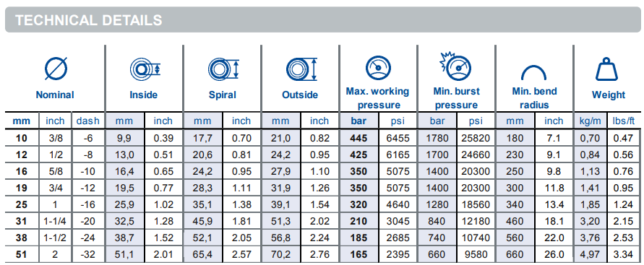Select the 25820 psi burst pressure cell
This screenshot has height=265, width=644.
point(475,138)
